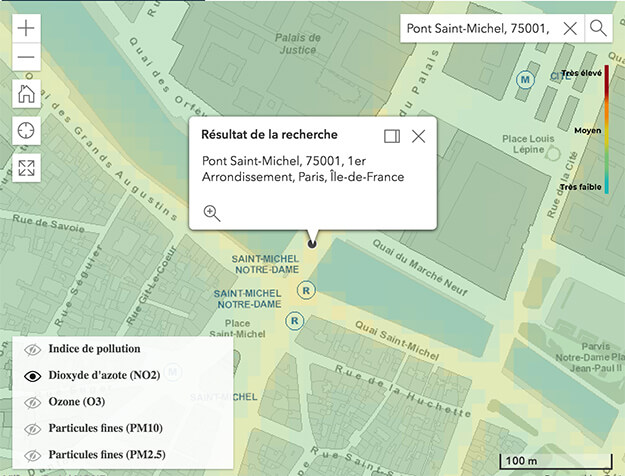Click the metro M station icon
The height and width of the screenshot is (476, 625).
[525, 79]
